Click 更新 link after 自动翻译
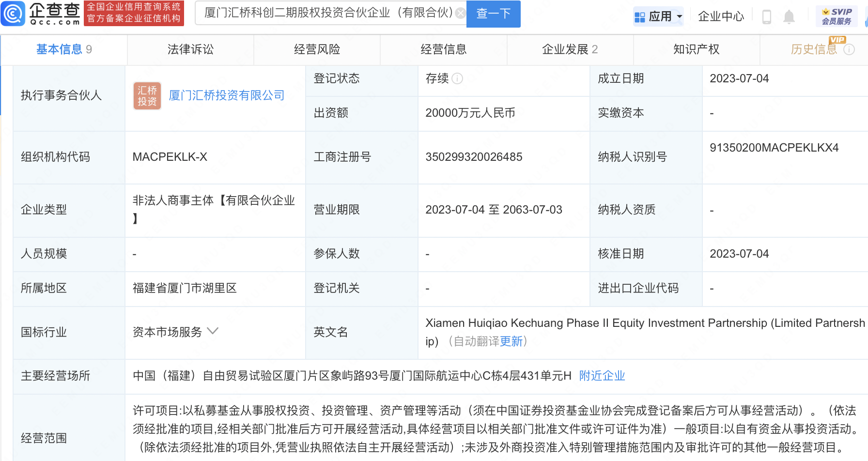The width and height of the screenshot is (868, 461). tap(511, 341)
